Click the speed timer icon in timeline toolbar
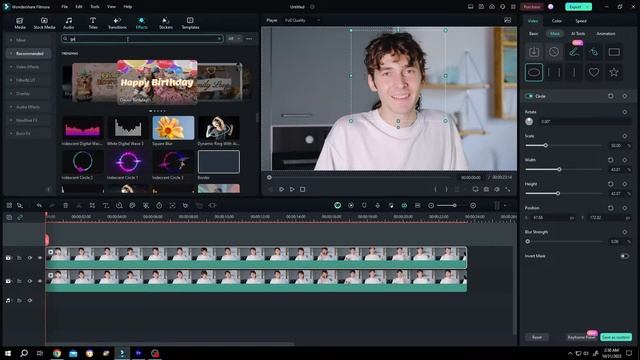This screenshot has height=360, width=640. coord(159,205)
